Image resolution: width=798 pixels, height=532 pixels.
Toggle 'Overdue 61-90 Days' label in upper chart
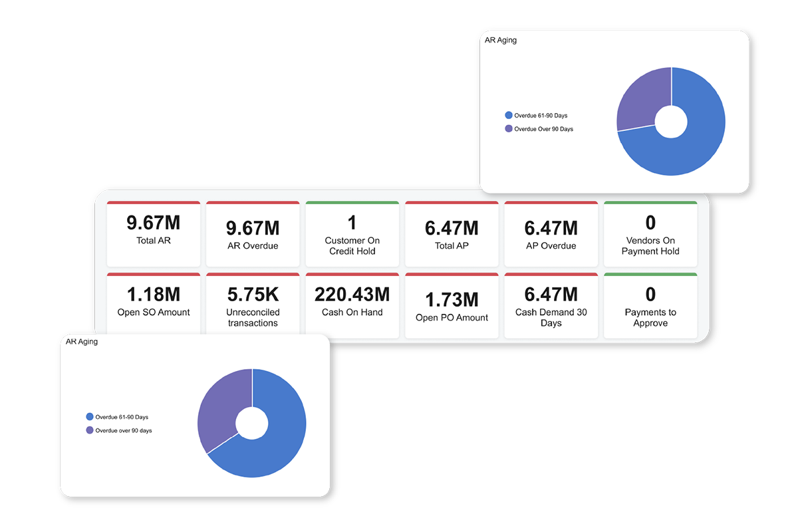[541, 116]
